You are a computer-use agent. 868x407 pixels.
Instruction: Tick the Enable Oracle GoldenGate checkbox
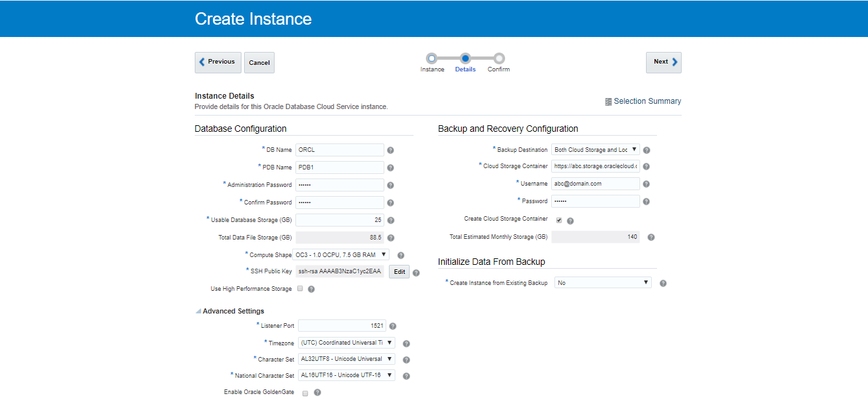pyautogui.click(x=305, y=393)
